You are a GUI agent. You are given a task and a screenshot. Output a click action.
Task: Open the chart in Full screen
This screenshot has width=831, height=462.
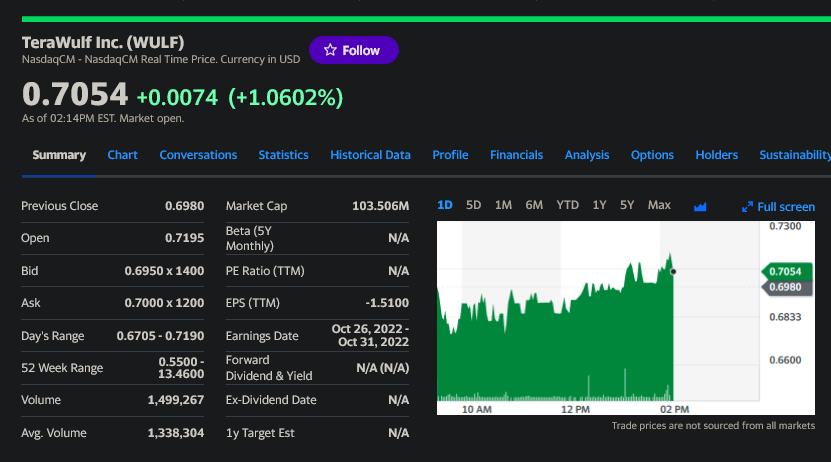(778, 206)
